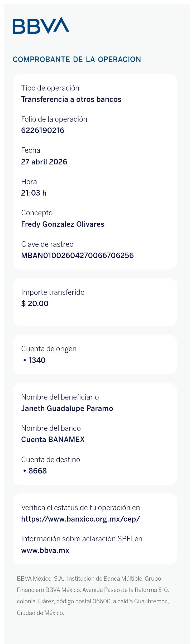Click the folio number 6226190216
This screenshot has width=190, height=644.
[x=43, y=130]
